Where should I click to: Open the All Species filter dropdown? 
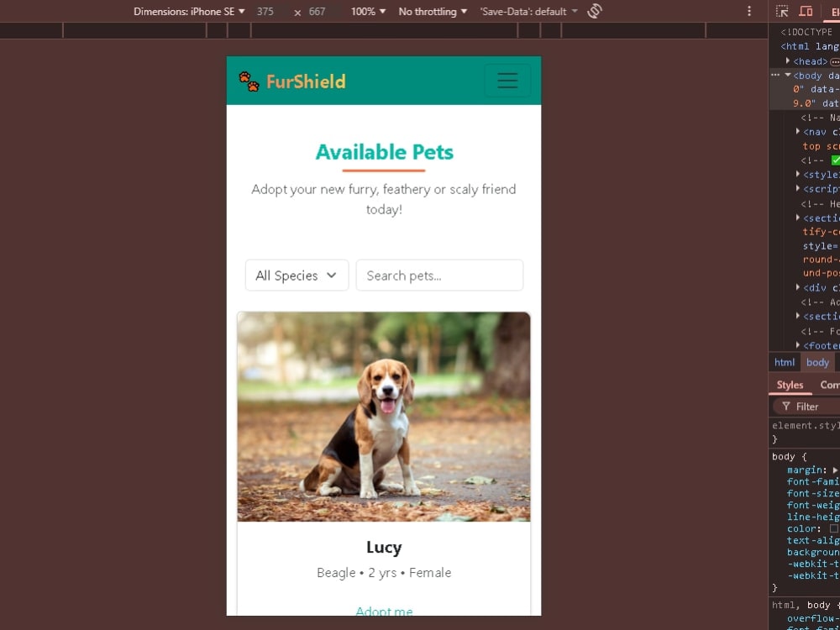click(x=297, y=276)
